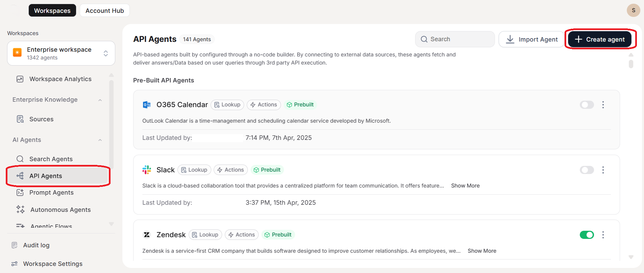The height and width of the screenshot is (273, 644).
Task: Open Workspace Settings sliders icon
Action: click(x=15, y=264)
